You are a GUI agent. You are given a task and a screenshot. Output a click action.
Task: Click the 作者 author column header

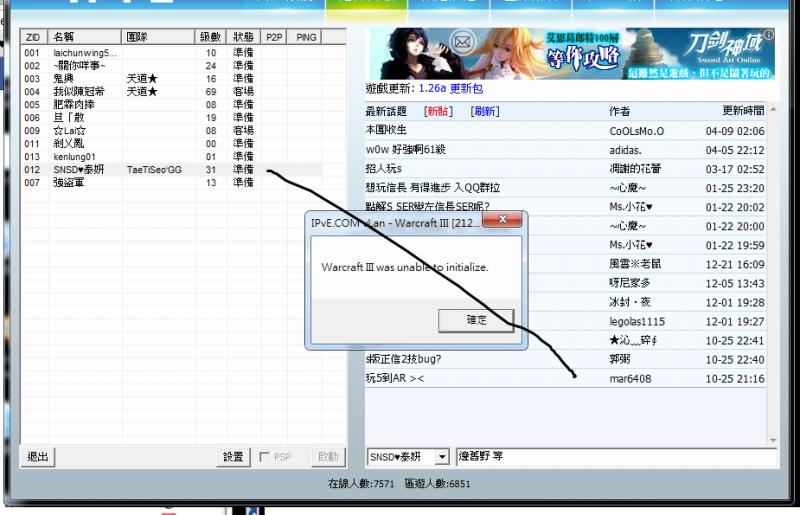click(x=619, y=111)
